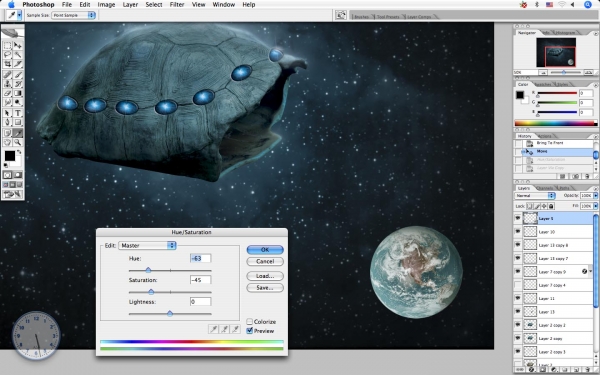Open the layer blend mode Normal dropdown
The height and width of the screenshot is (375, 600).
(535, 196)
